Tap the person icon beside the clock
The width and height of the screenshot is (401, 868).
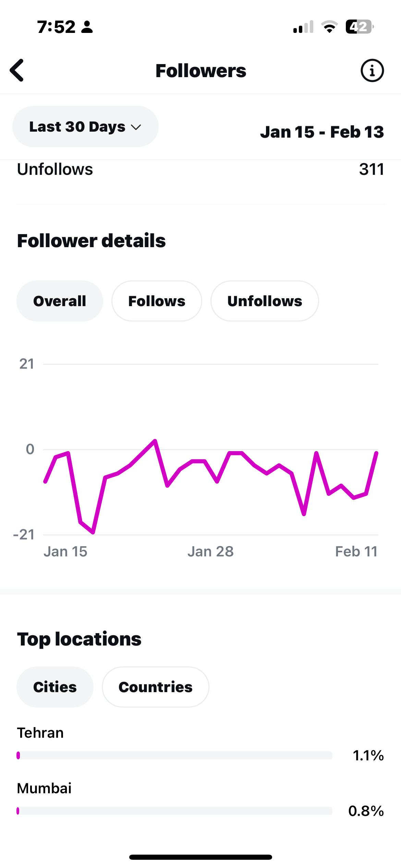[x=87, y=27]
